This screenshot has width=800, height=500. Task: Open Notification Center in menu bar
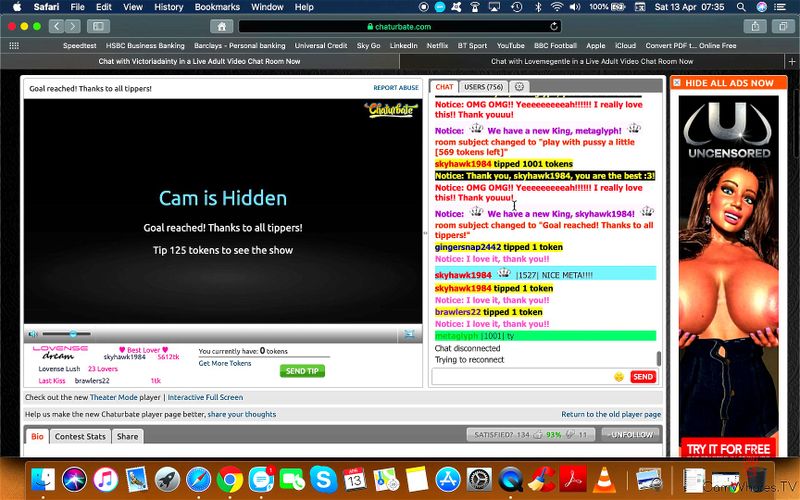[x=780, y=7]
